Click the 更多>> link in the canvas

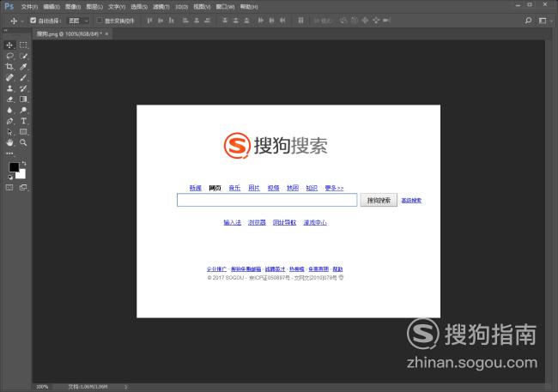[x=334, y=188]
